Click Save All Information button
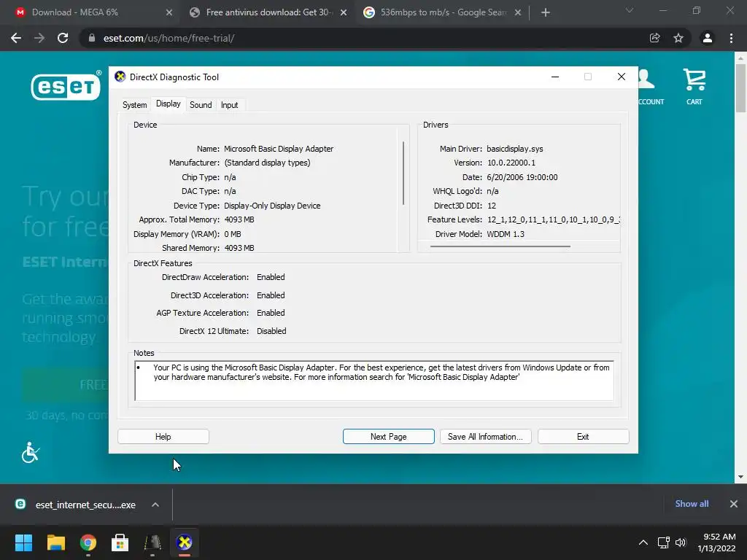Viewport: 747px width, 560px height. pyautogui.click(x=485, y=437)
